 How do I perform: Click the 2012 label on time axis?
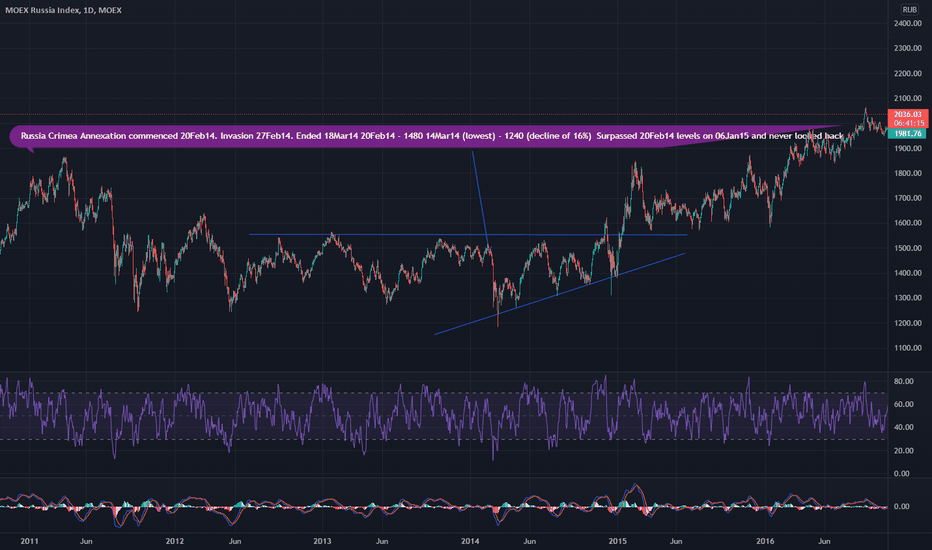coord(174,541)
